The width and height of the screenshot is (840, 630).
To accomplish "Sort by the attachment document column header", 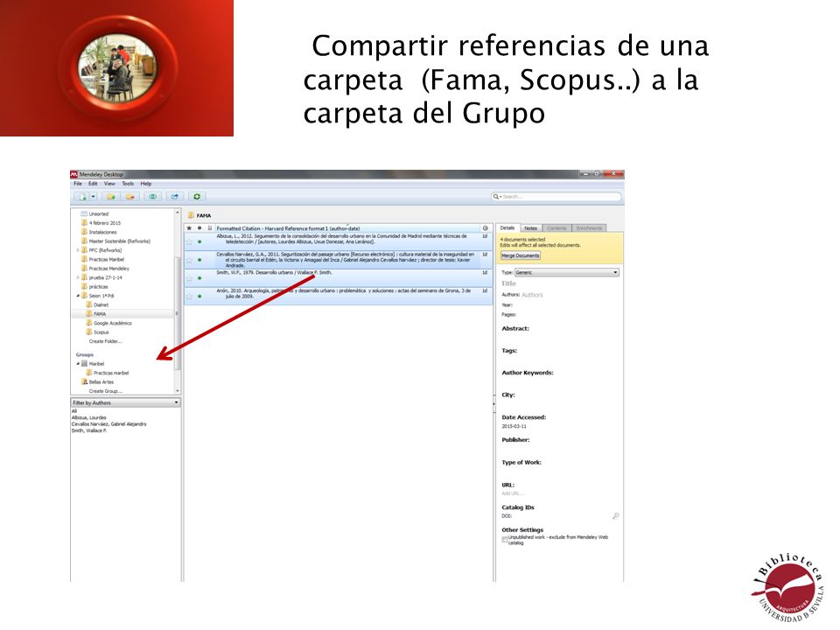I will coord(210,228).
